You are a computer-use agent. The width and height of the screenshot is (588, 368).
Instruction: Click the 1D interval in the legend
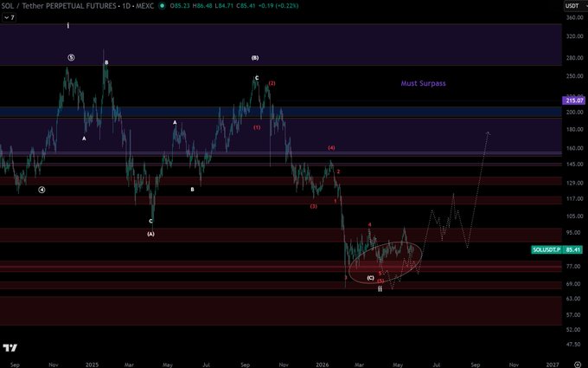point(127,6)
